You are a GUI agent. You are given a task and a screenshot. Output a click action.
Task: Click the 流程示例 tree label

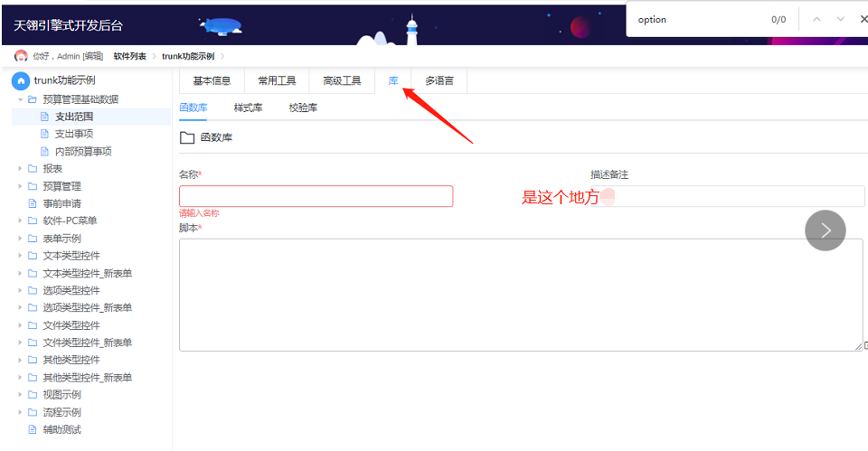pyautogui.click(x=62, y=412)
